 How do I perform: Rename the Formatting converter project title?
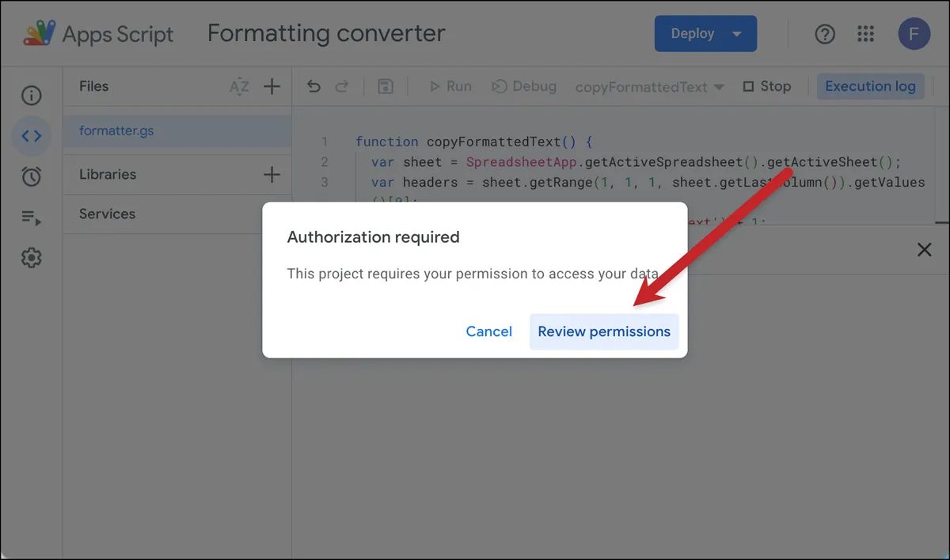click(x=326, y=34)
